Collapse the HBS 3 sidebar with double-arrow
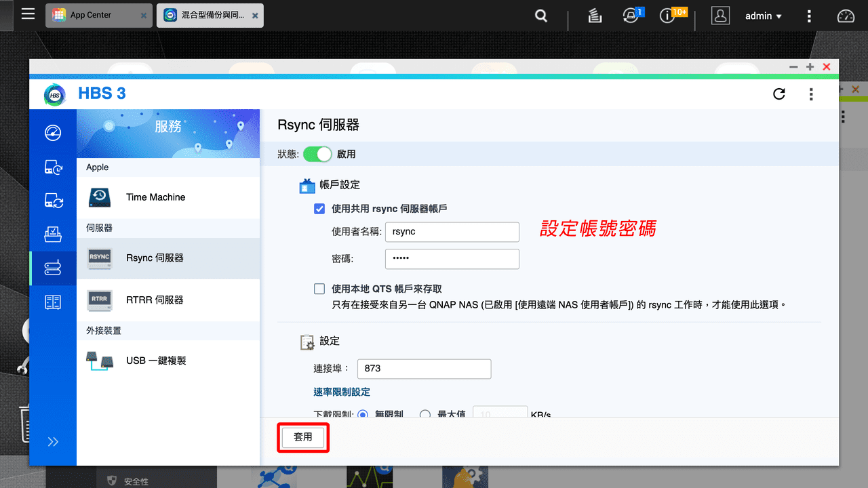 tap(53, 441)
